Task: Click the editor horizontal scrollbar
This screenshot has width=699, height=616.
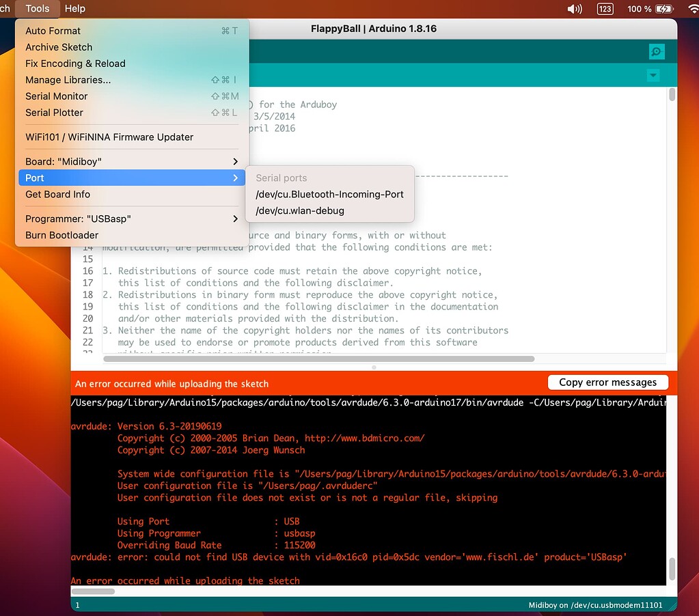Action: pyautogui.click(x=318, y=359)
